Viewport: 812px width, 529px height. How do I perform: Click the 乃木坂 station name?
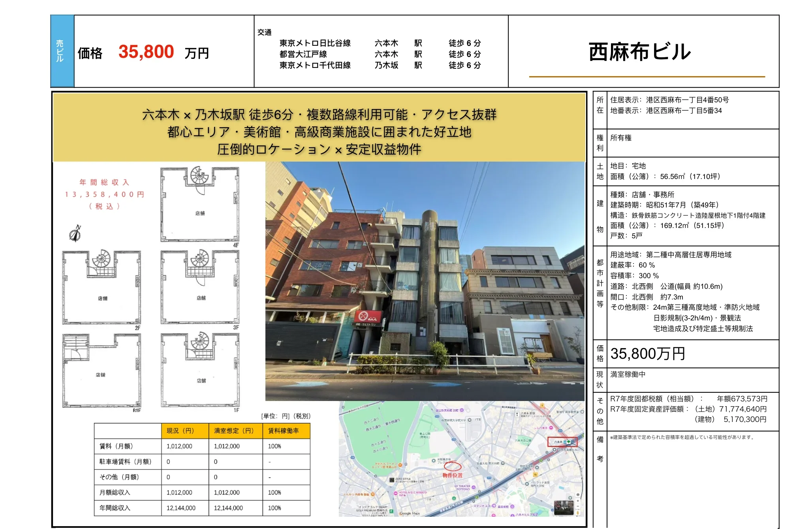click(x=386, y=65)
